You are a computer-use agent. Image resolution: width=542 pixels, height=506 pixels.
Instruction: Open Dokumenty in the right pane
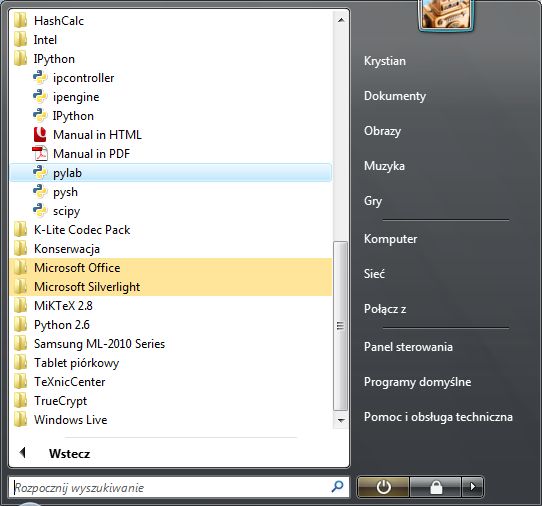pyautogui.click(x=395, y=96)
